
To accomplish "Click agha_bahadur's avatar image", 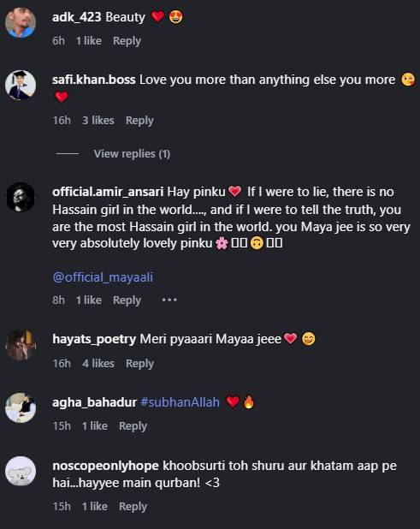I will pos(21,407).
